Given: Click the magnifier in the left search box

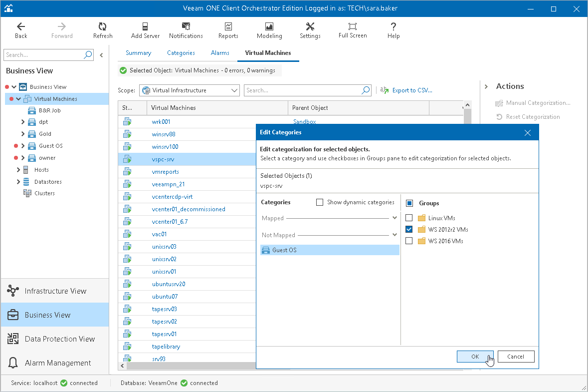Looking at the screenshot, I should [x=88, y=55].
